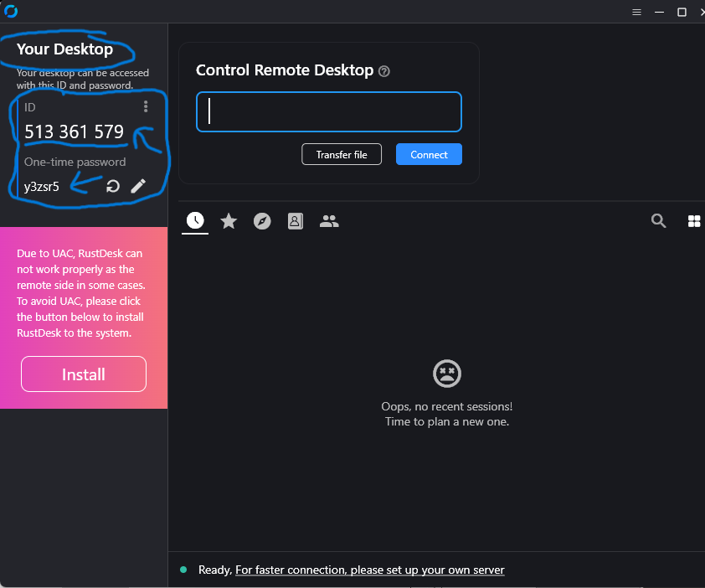Image resolution: width=705 pixels, height=588 pixels.
Task: Open the Accessible devices group tab
Action: coord(329,221)
